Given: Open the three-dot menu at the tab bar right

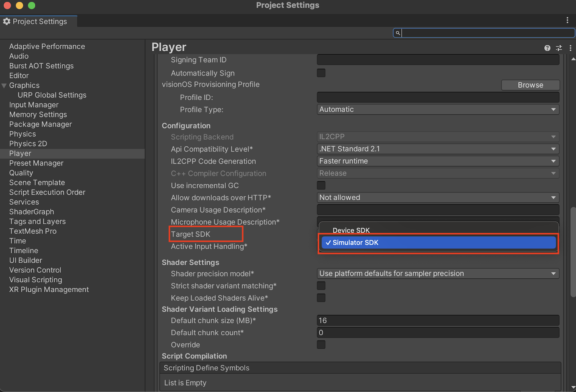Looking at the screenshot, I should pyautogui.click(x=568, y=20).
